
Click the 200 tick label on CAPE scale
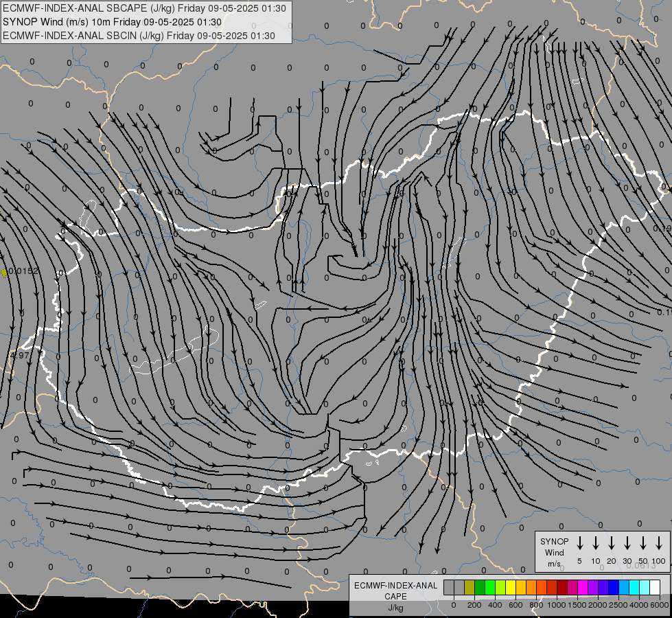(x=474, y=605)
